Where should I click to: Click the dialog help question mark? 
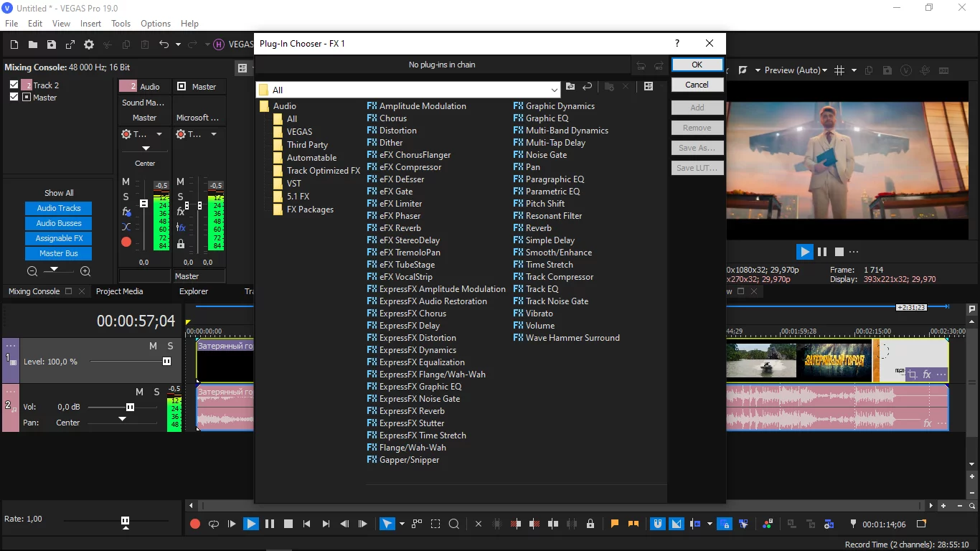[x=677, y=43]
